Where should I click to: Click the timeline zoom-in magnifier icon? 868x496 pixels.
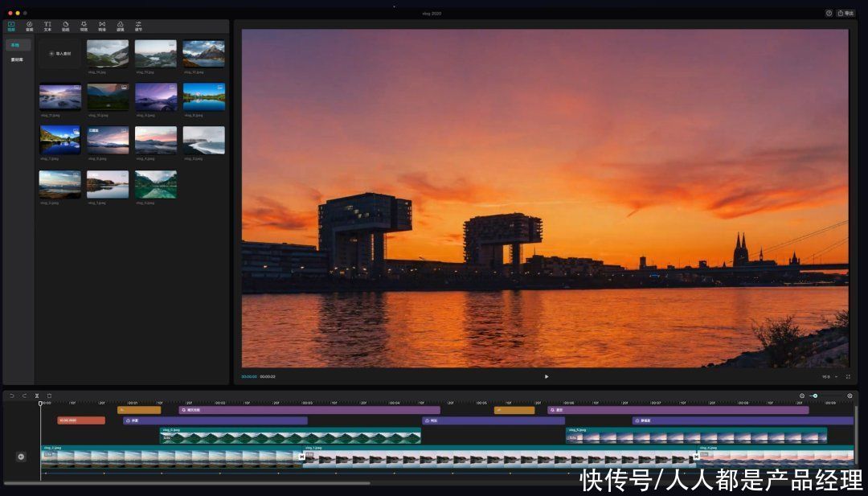click(x=850, y=396)
